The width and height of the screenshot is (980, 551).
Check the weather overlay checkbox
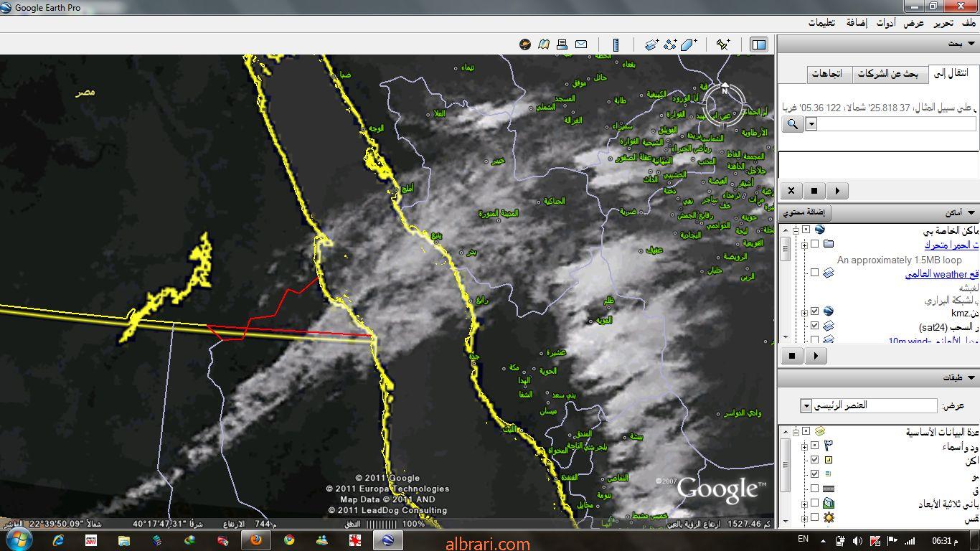(x=814, y=273)
